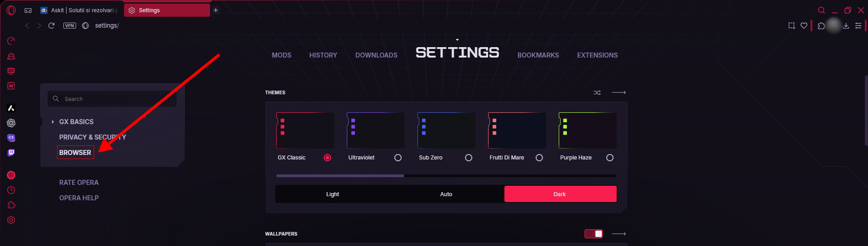This screenshot has height=246, width=868.
Task: Open the Twitch sidebar panel
Action: (x=11, y=153)
